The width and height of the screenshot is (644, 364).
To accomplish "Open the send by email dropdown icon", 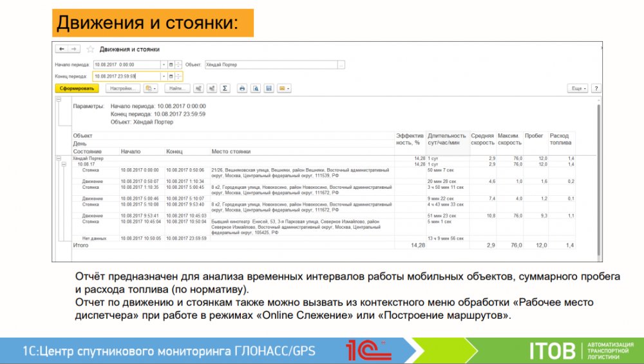I will pos(284,88).
